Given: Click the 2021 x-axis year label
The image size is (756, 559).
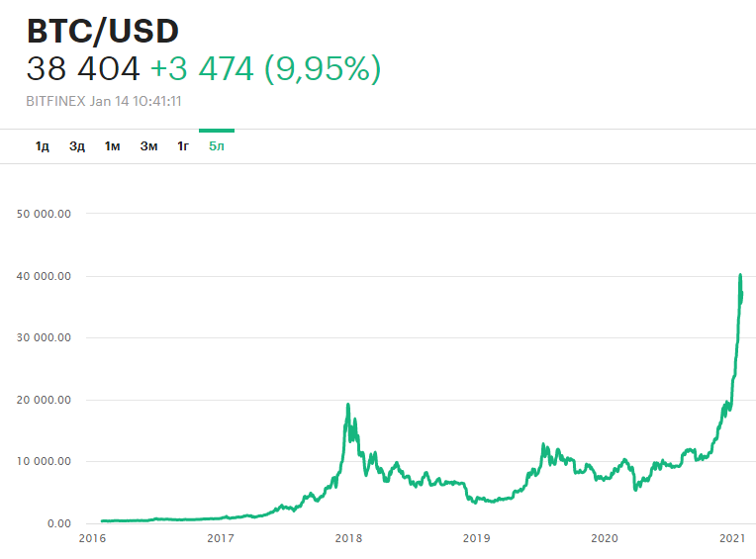Looking at the screenshot, I should point(730,538).
